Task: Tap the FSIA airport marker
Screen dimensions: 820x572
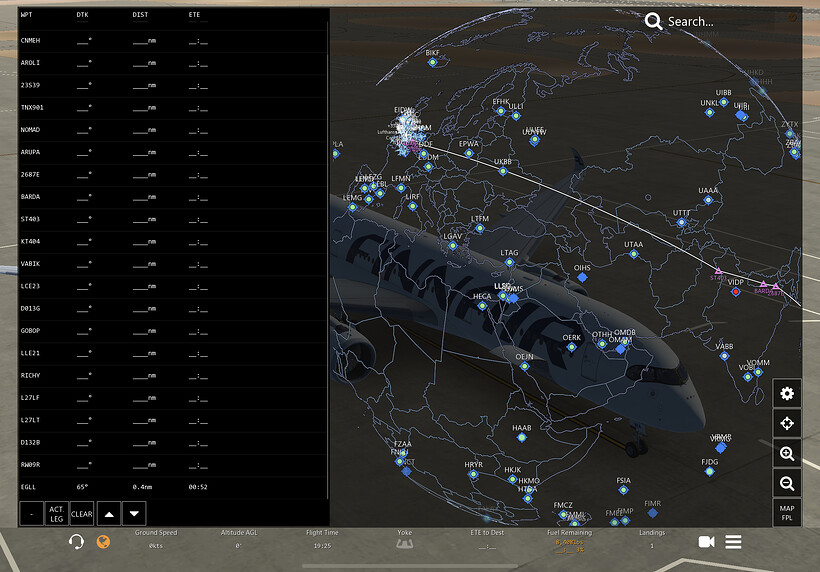Action: (623, 490)
